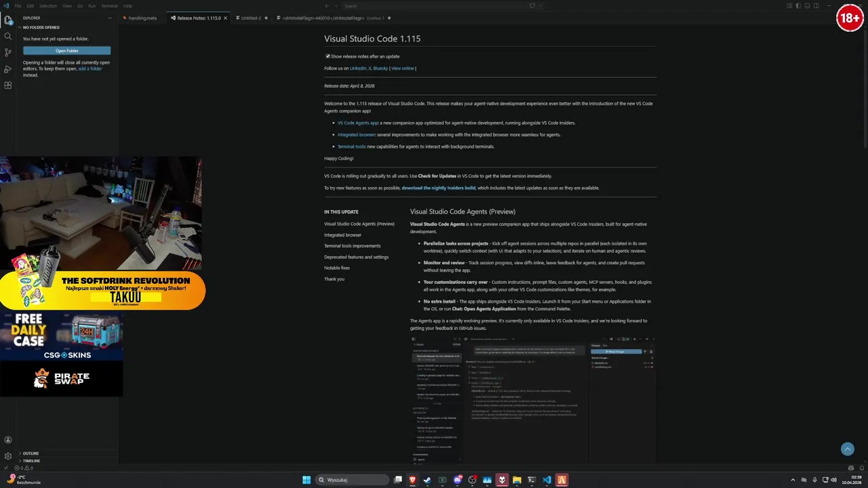
Task: Open the Help menu
Action: point(127,5)
